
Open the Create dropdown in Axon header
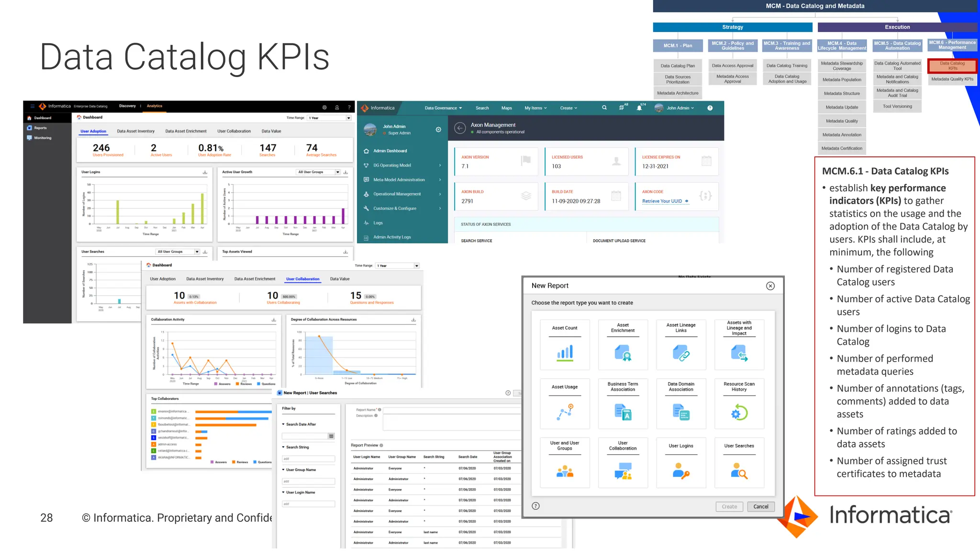click(x=569, y=108)
